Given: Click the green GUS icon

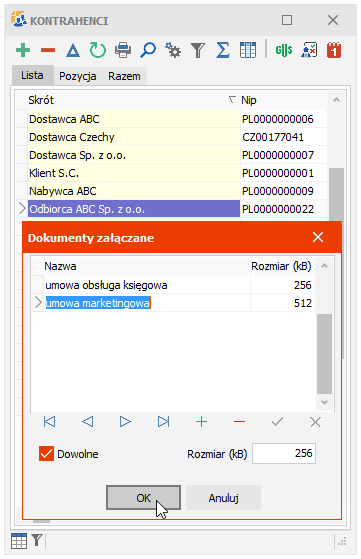Looking at the screenshot, I should [x=284, y=50].
